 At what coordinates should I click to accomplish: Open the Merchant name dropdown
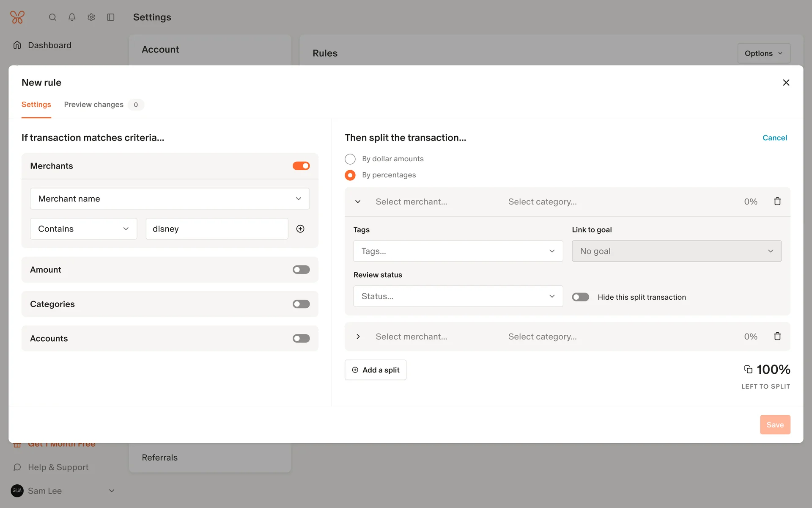coord(170,199)
